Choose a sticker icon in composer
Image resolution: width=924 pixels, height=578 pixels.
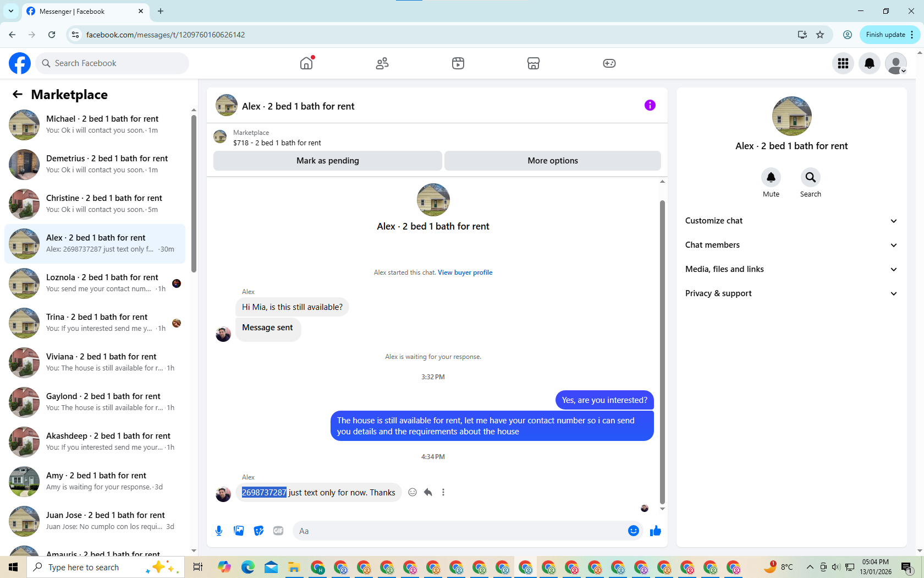point(258,531)
